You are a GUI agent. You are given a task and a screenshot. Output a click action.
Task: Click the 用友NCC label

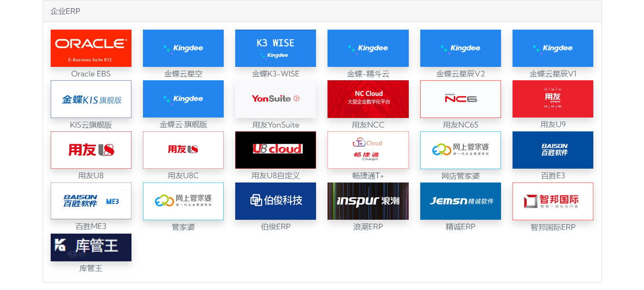[368, 125]
